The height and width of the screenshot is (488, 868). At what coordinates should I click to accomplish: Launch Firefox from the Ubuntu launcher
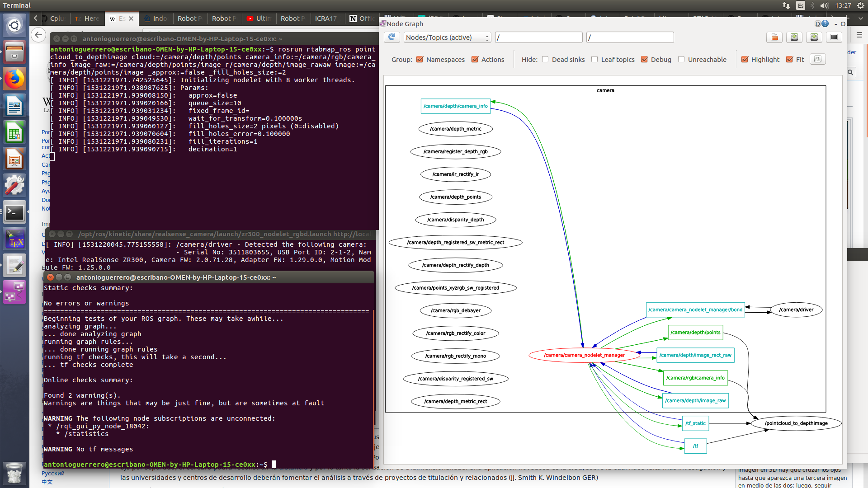tap(15, 79)
